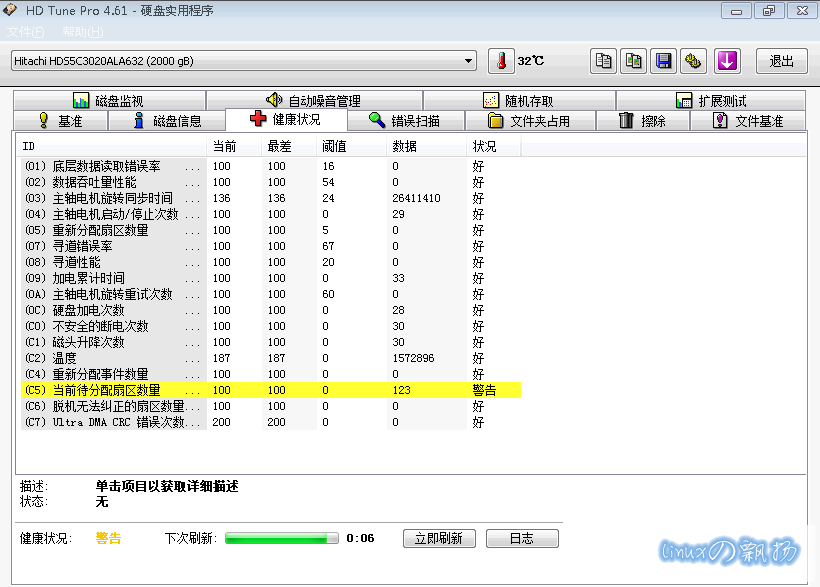
Task: Switch to the 随机存取 tab
Action: click(518, 101)
